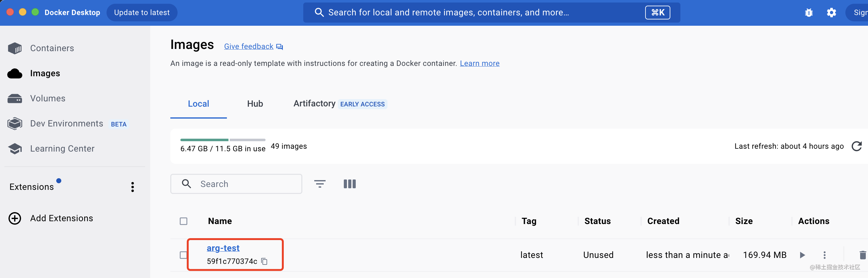Screen dimensions: 868x278
Task: Click the bug troubleshoot icon
Action: [x=809, y=13]
